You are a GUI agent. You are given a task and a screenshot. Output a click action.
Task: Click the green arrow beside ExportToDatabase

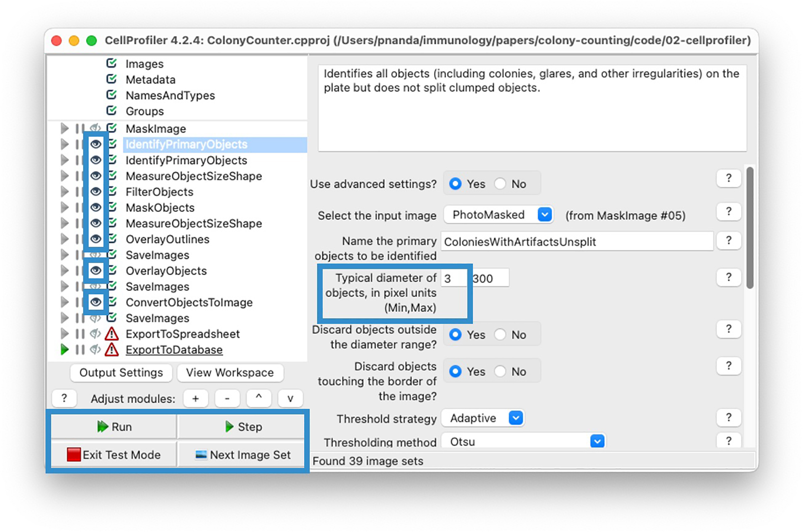point(64,349)
